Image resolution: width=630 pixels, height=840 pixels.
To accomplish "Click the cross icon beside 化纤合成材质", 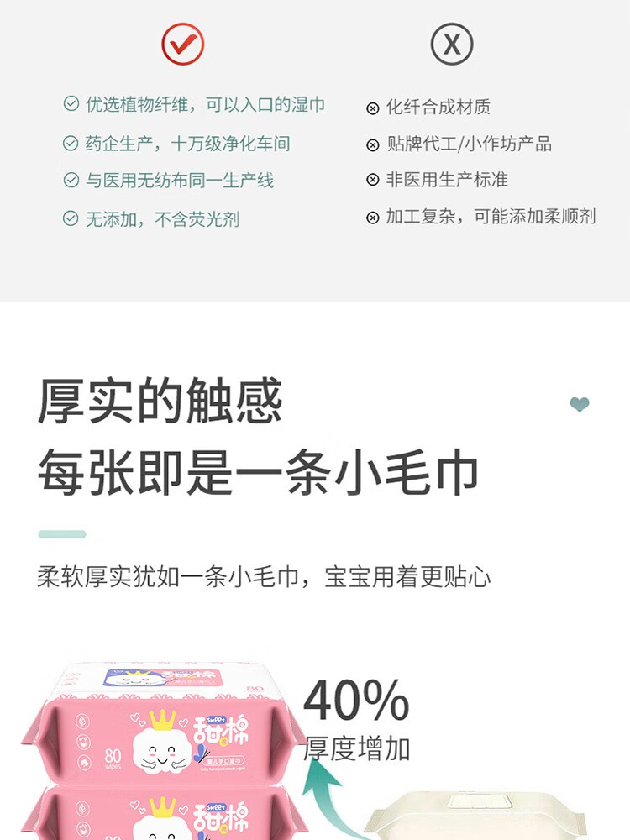I will click(x=373, y=108).
